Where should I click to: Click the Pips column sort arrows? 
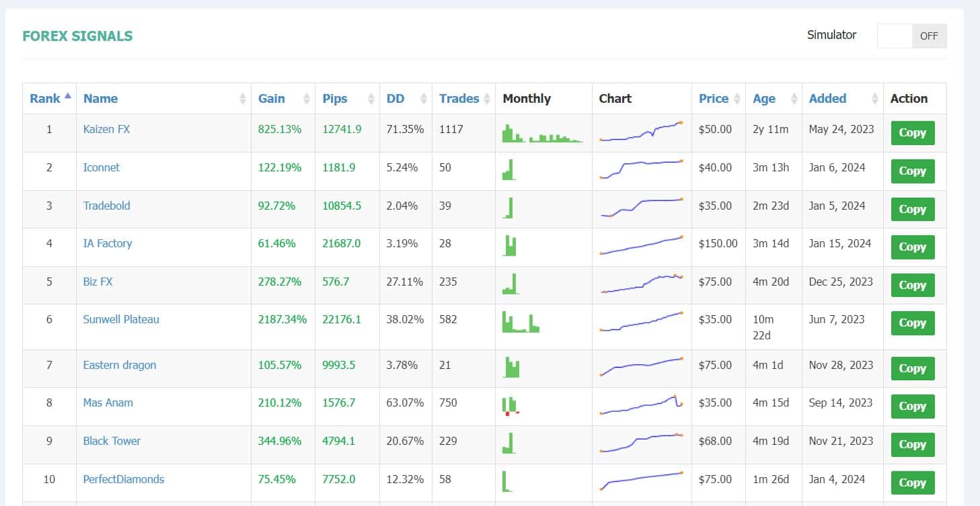click(x=371, y=99)
